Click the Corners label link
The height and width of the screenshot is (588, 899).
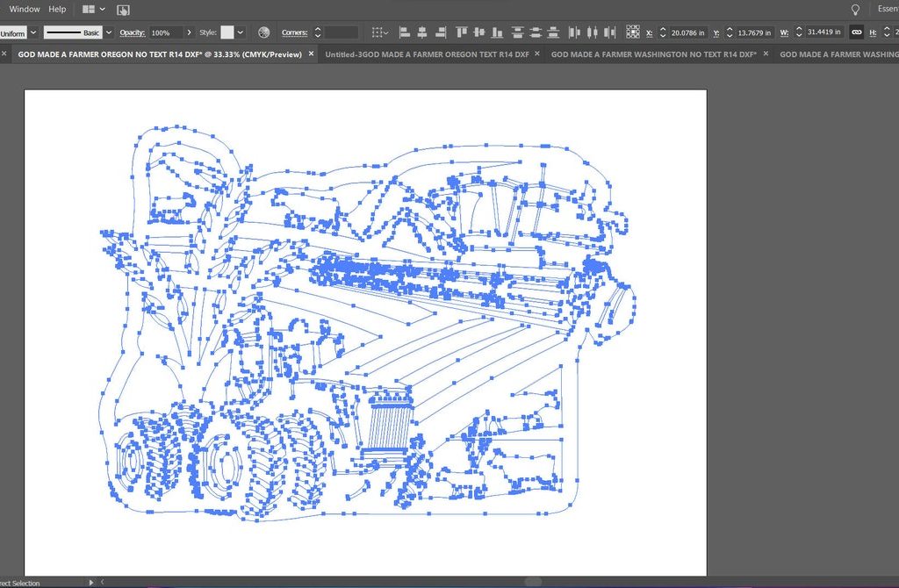294,32
